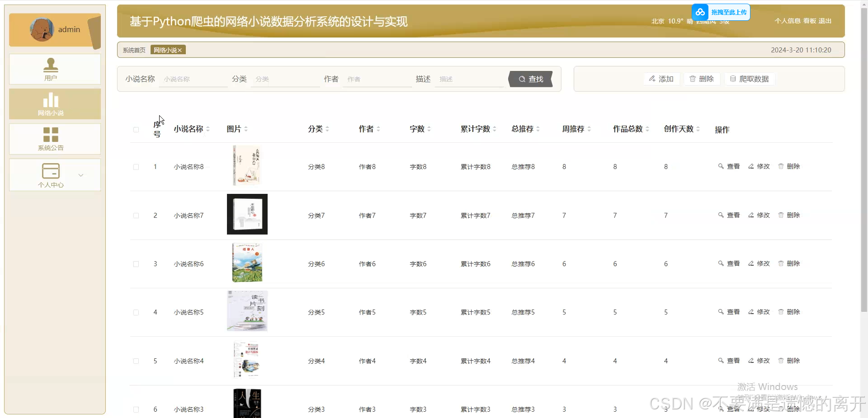Click the admin avatar picture
868x418 pixels.
pyautogui.click(x=42, y=30)
